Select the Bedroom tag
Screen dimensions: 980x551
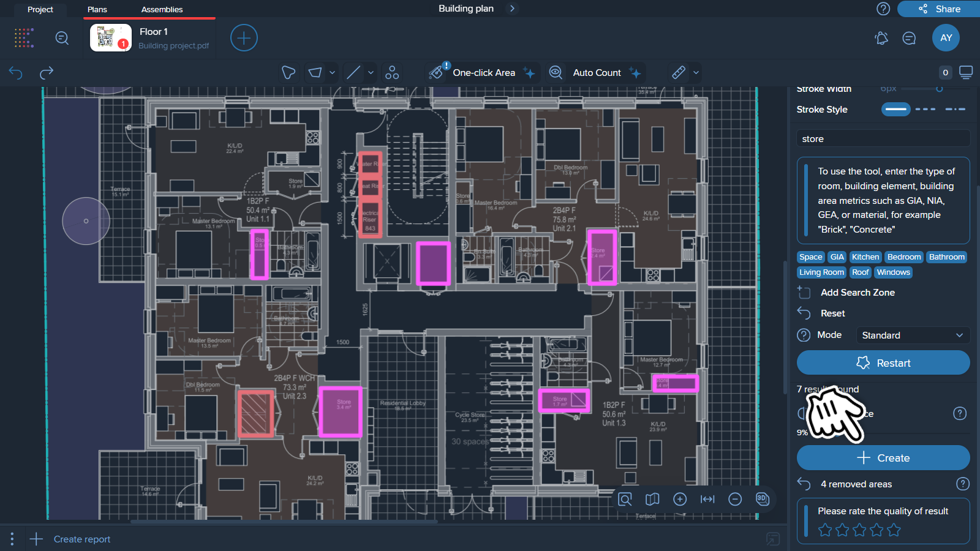[904, 257]
